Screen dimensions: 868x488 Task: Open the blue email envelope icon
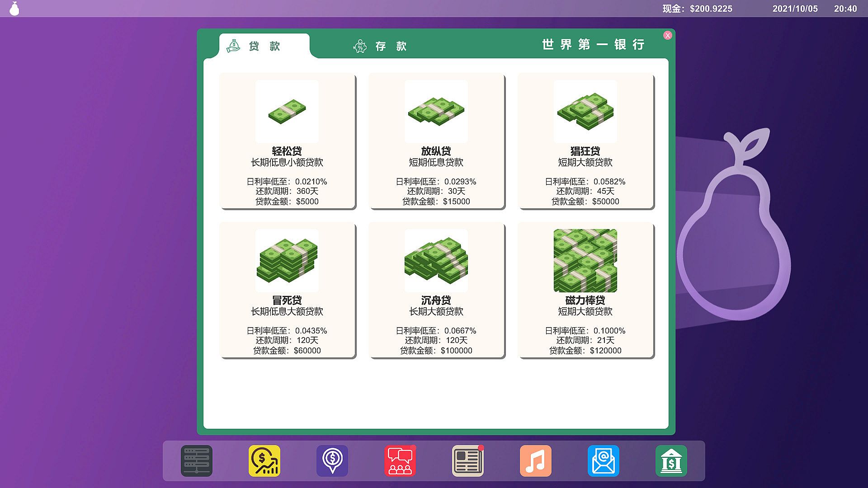(604, 460)
